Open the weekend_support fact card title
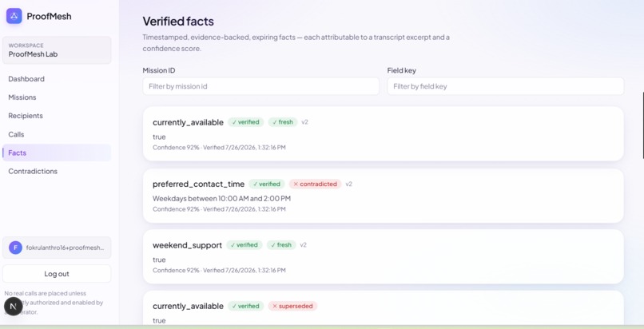644x329 pixels. pos(187,245)
